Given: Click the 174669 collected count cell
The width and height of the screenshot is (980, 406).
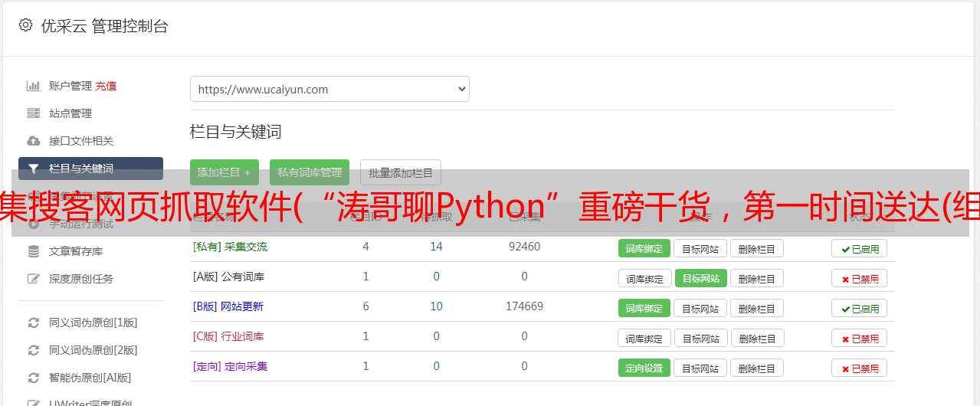Looking at the screenshot, I should (524, 306).
